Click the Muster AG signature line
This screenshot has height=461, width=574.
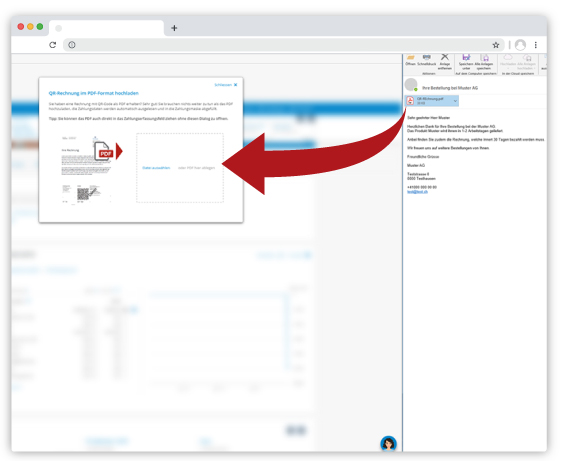tap(416, 166)
